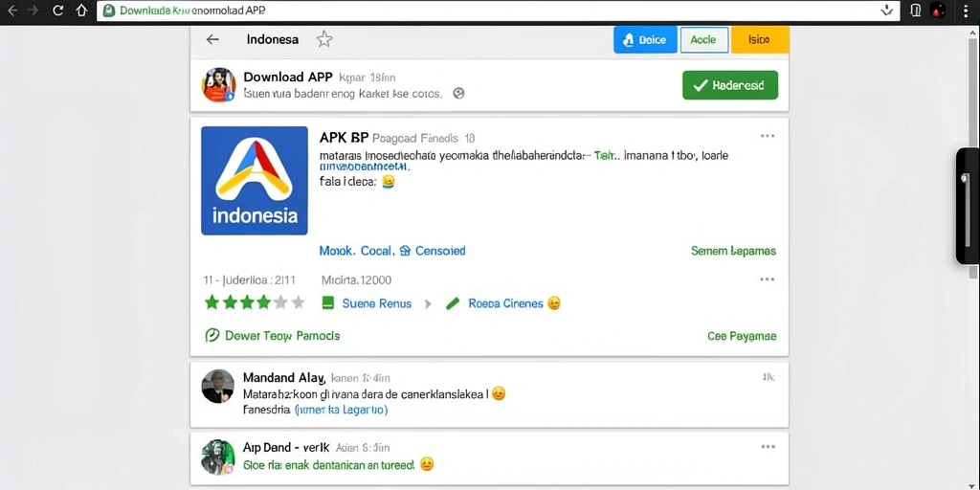Click the green Suene Renus icon

pos(328,303)
